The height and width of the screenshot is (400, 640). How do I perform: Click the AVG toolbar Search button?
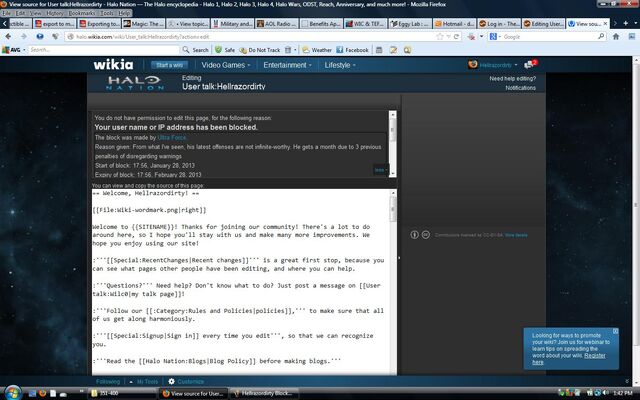click(196, 50)
